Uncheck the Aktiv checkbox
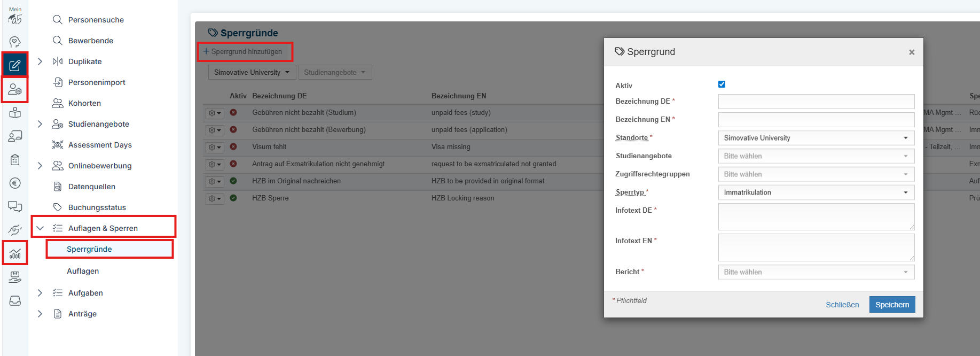Screen dimensions: 980x356 pos(722,84)
